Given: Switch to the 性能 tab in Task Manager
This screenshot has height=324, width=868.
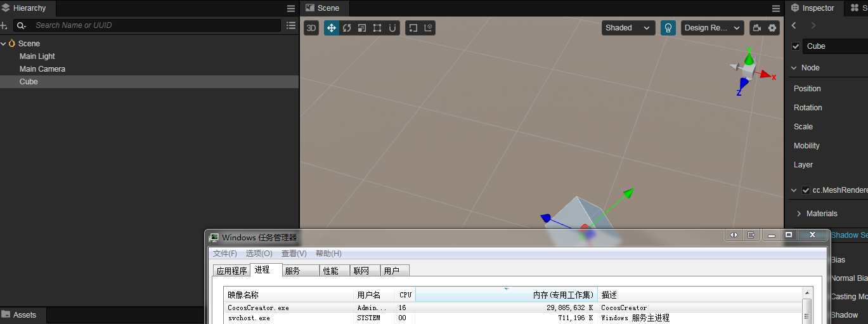Looking at the screenshot, I should [334, 271].
